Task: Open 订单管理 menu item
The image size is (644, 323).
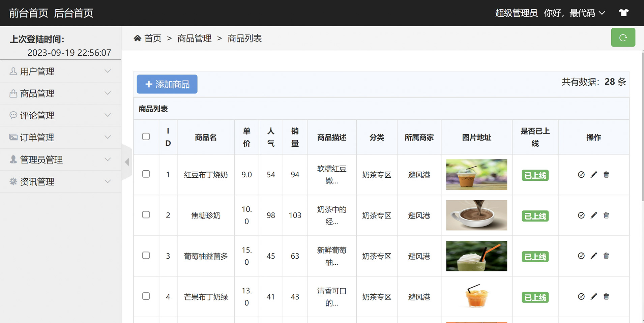Action: 61,138
